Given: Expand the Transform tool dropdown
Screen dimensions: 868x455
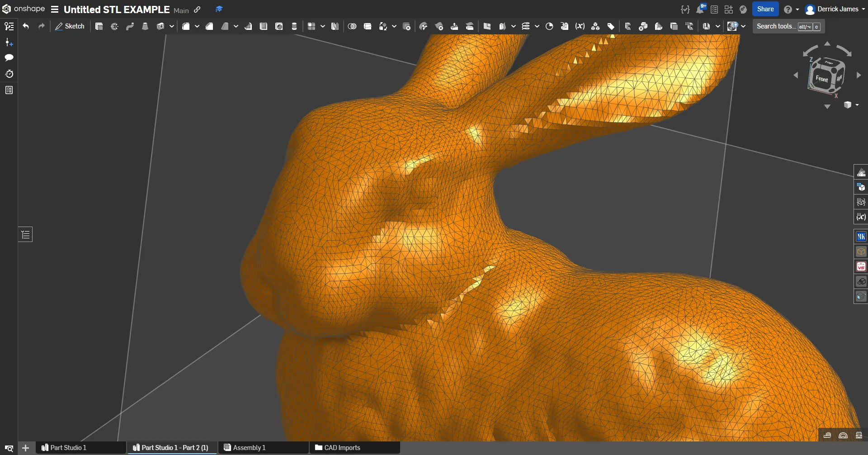Looking at the screenshot, I should coord(394,26).
